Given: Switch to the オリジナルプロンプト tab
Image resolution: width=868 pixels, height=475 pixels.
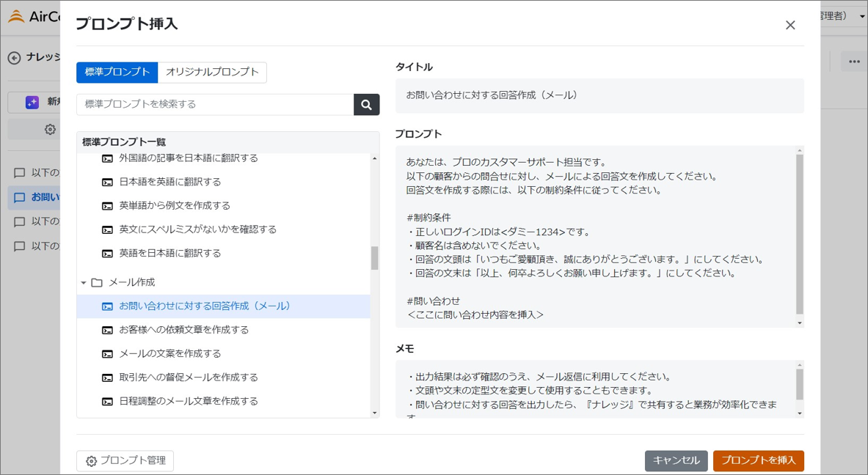Looking at the screenshot, I should (x=212, y=72).
